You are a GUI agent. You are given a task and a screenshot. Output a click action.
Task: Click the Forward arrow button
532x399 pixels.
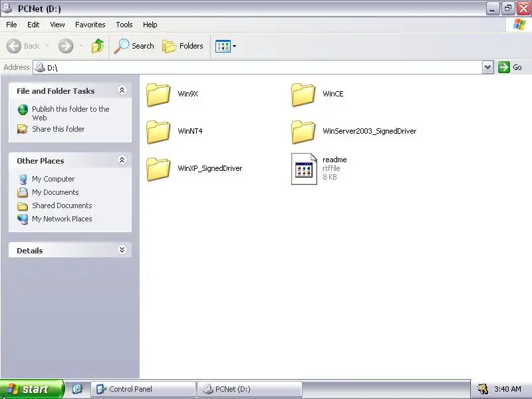point(66,46)
